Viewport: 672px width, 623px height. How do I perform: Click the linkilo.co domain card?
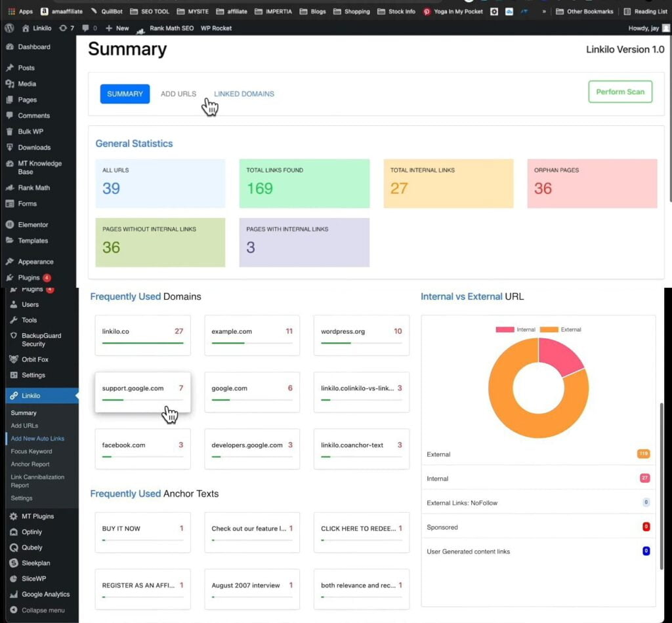click(142, 335)
